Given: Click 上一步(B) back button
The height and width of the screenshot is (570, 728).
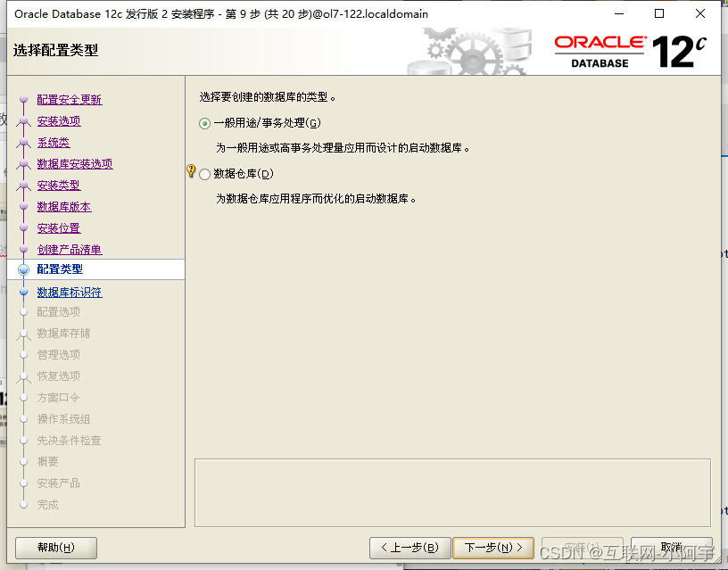Looking at the screenshot, I should point(410,548).
